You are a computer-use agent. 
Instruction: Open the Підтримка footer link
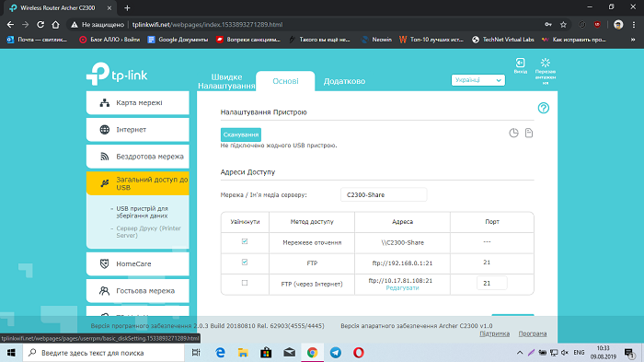click(495, 333)
